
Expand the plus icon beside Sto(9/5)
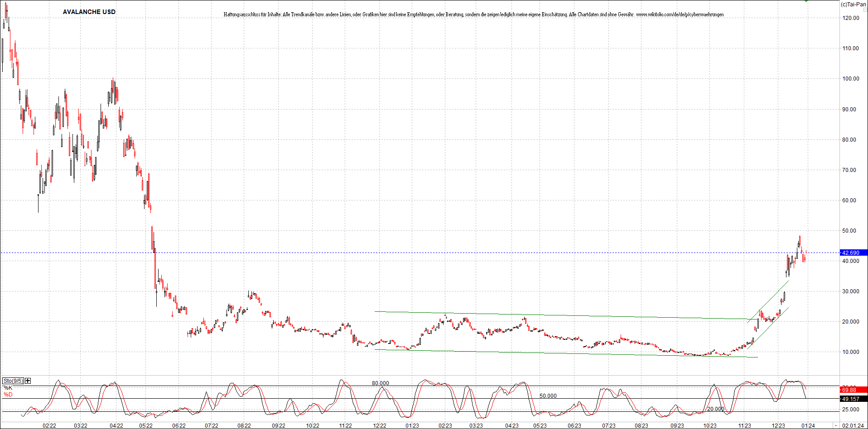[28, 381]
